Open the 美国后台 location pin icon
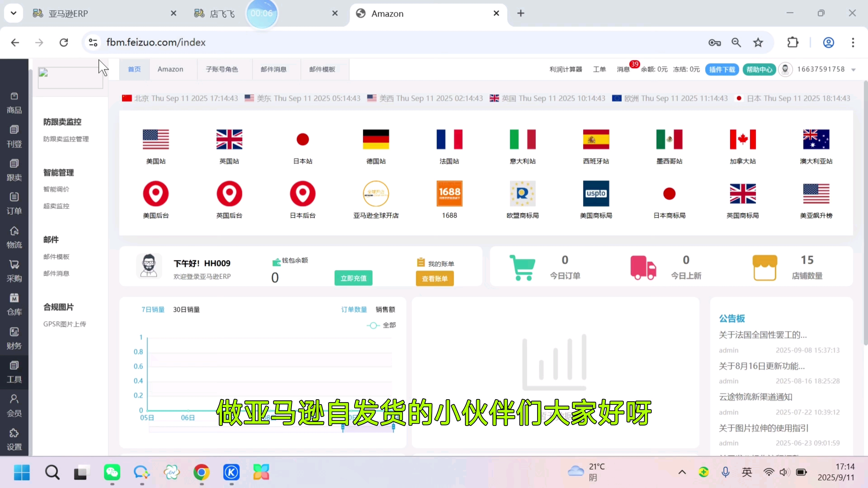868x488 pixels. [156, 194]
